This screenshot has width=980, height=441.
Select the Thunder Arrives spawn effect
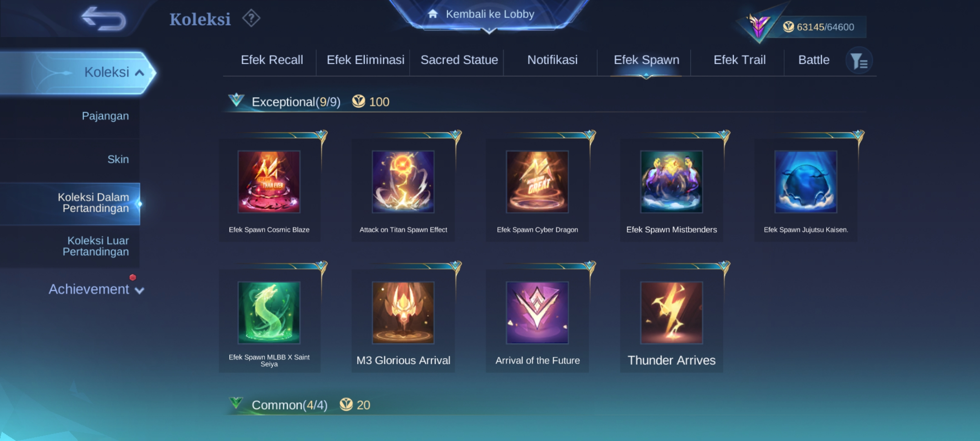click(672, 312)
